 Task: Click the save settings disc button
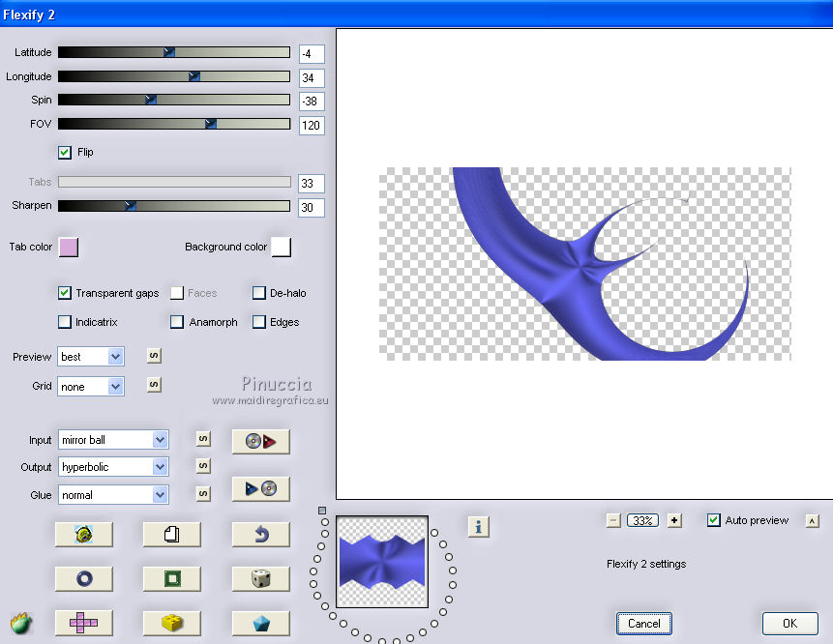tap(261, 488)
